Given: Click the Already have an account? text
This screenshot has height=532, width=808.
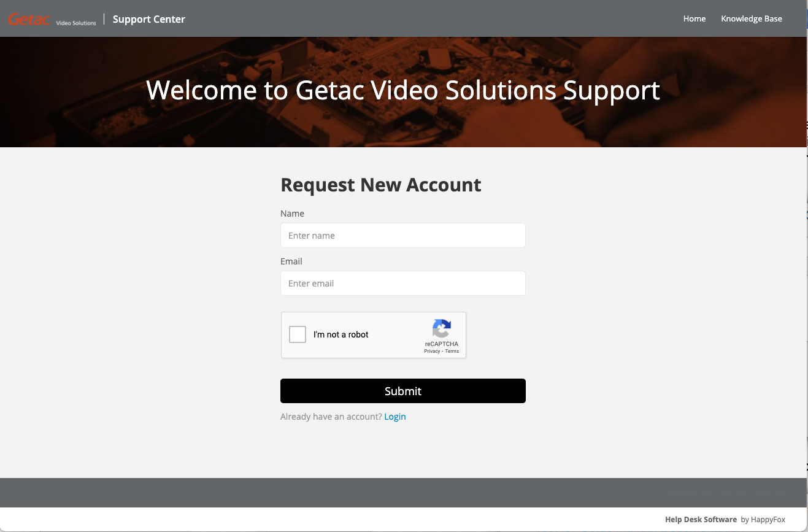Looking at the screenshot, I should pyautogui.click(x=331, y=417).
